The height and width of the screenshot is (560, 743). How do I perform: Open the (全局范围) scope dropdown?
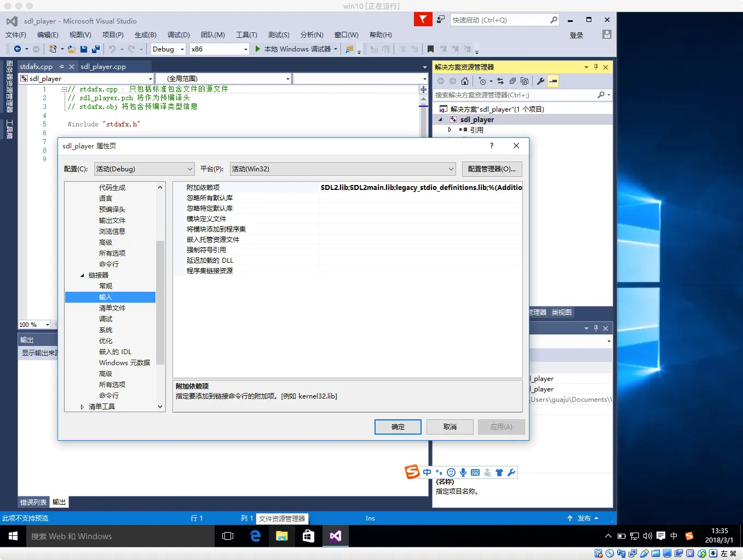pos(223,78)
